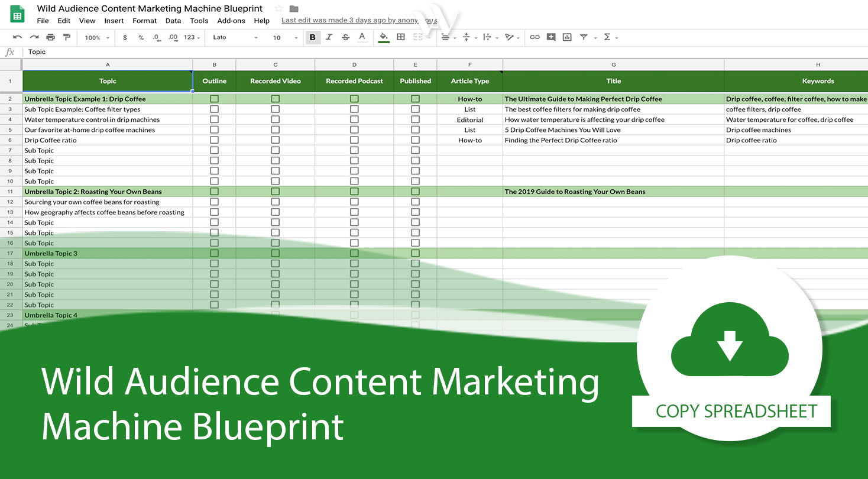Print the spreadsheet using the printer icon
The height and width of the screenshot is (479, 868).
click(x=50, y=37)
